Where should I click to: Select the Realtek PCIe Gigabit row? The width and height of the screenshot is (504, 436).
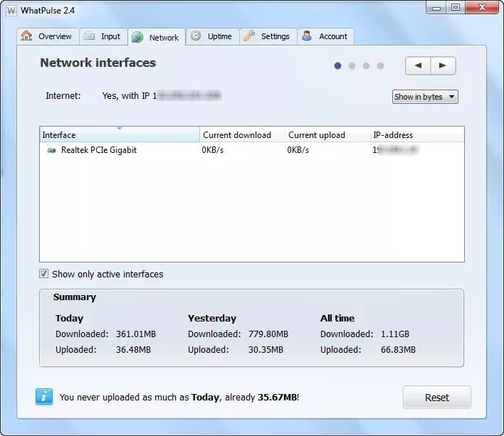pos(252,150)
